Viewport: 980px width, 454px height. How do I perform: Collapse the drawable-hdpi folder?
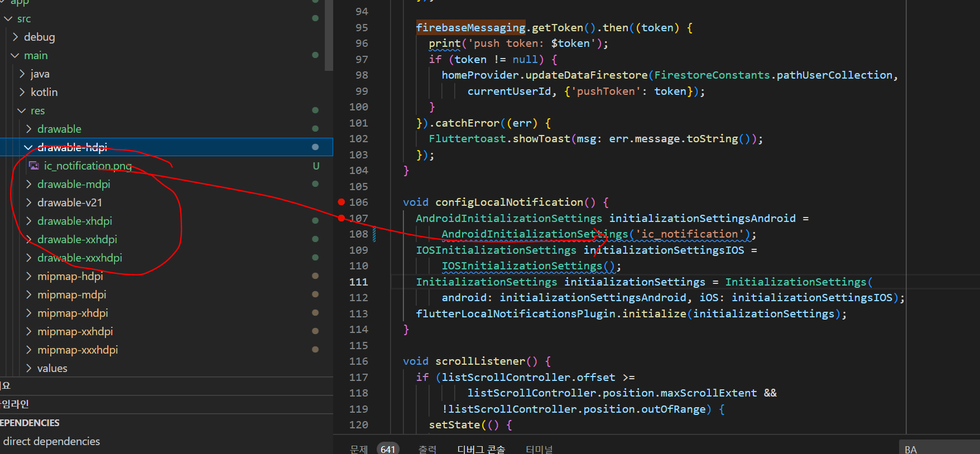click(x=28, y=148)
